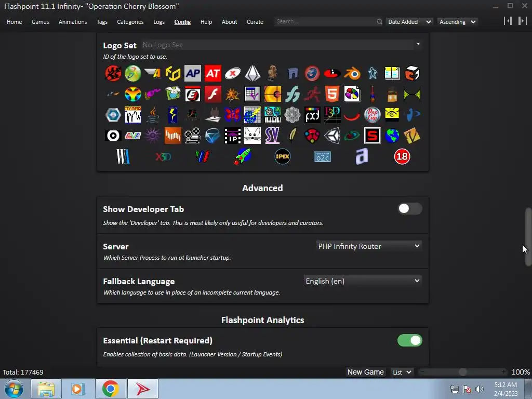
Task: Click the white cat face logo
Action: (252, 136)
